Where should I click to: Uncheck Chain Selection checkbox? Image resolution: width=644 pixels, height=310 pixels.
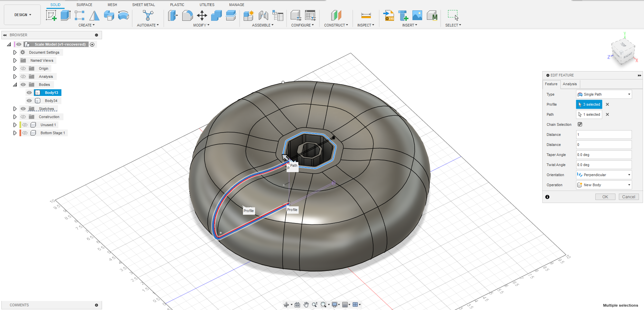[580, 124]
